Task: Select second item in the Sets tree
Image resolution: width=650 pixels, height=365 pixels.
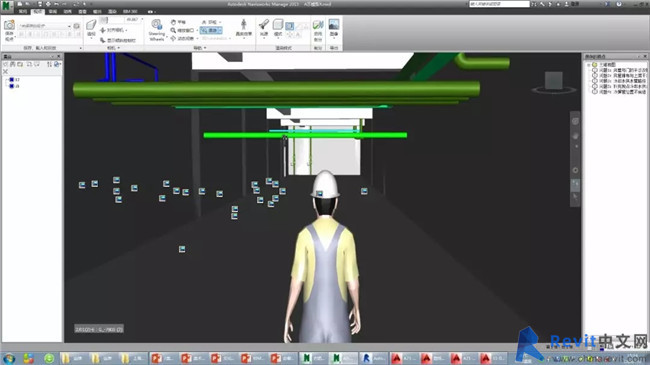Action: point(14,86)
